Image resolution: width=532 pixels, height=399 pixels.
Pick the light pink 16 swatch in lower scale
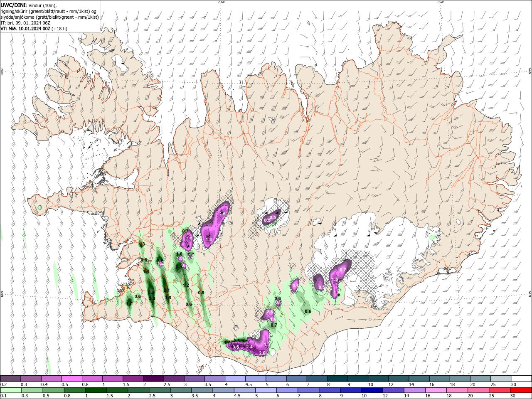[436, 390]
